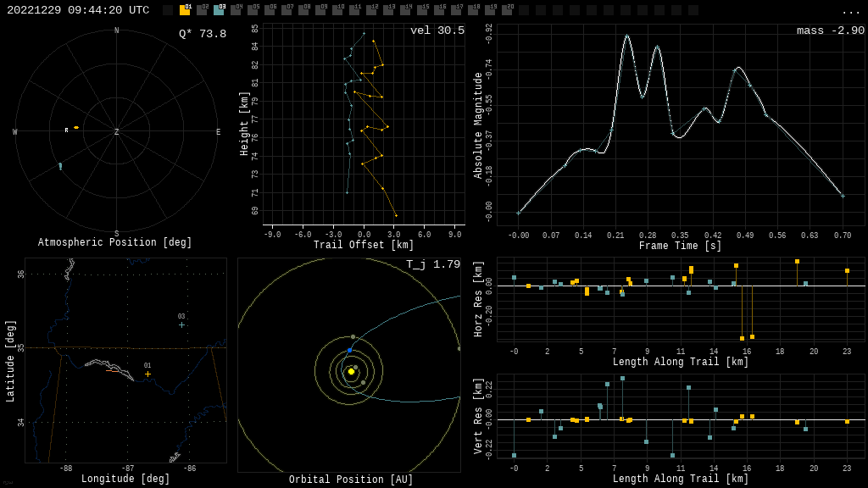The width and height of the screenshot is (868, 488).
Task: Open the three-dots overflow menu
Action: click(850, 11)
